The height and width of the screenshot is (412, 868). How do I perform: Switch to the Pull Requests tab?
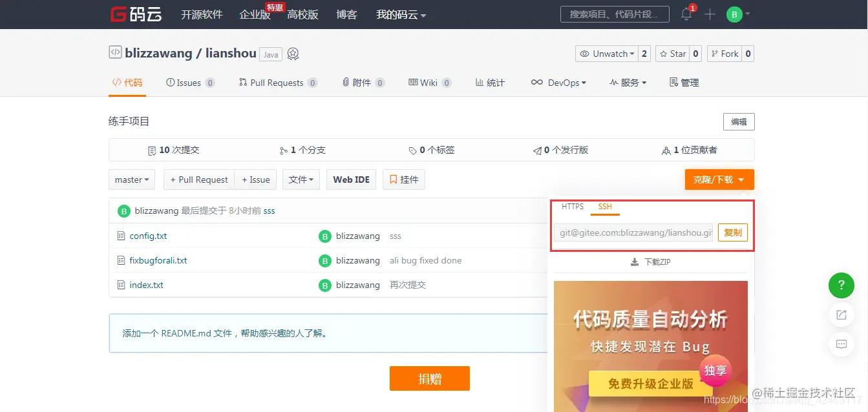coord(278,83)
